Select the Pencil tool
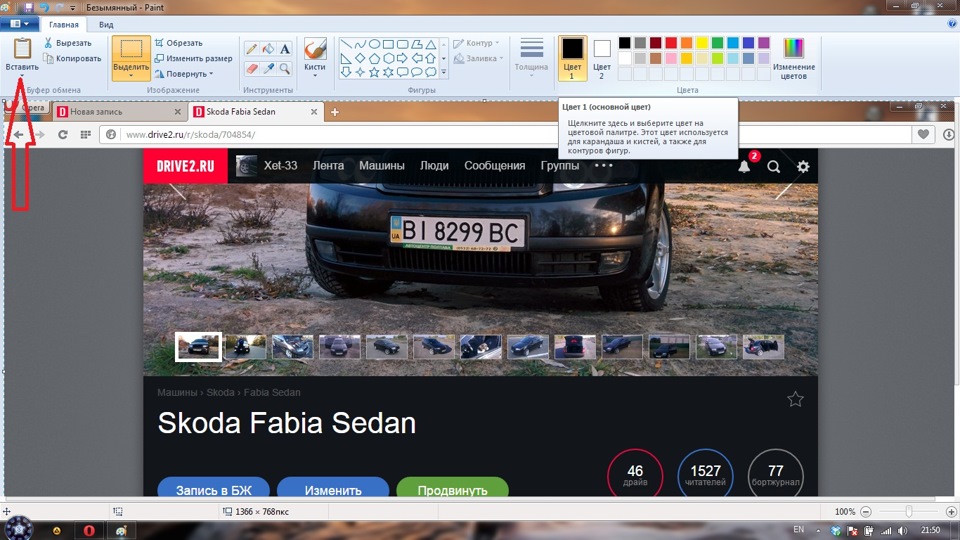Image resolution: width=960 pixels, height=540 pixels. pos(252,49)
